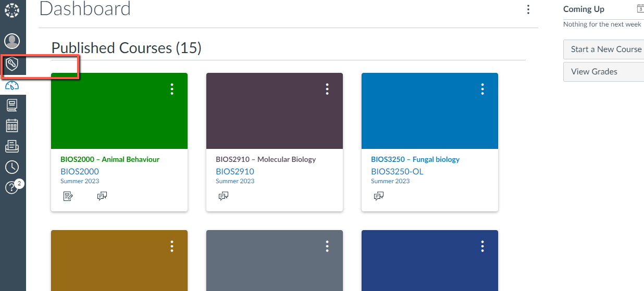This screenshot has height=291, width=644.
Task: Open options on the gray course card
Action: (327, 246)
